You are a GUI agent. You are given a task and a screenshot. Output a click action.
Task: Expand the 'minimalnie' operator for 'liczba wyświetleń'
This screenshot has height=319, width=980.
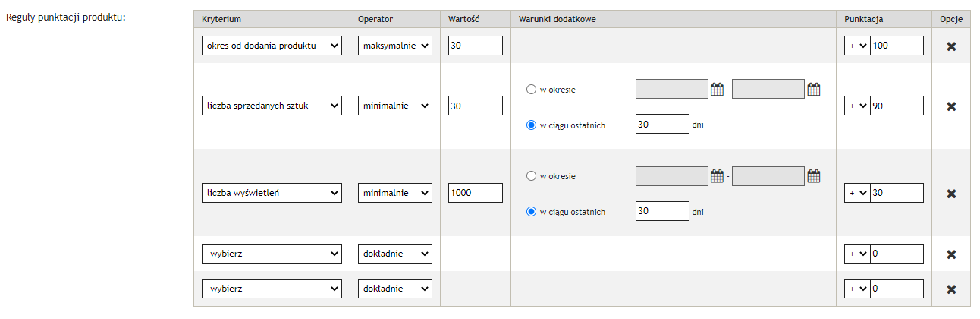click(x=394, y=193)
